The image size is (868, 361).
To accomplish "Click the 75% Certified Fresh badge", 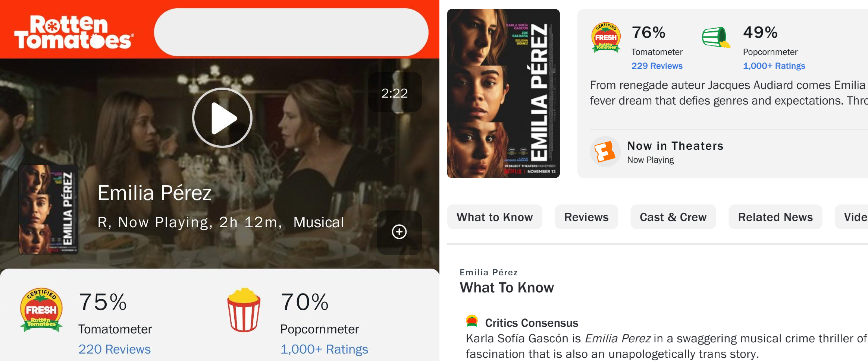I will tap(41, 310).
